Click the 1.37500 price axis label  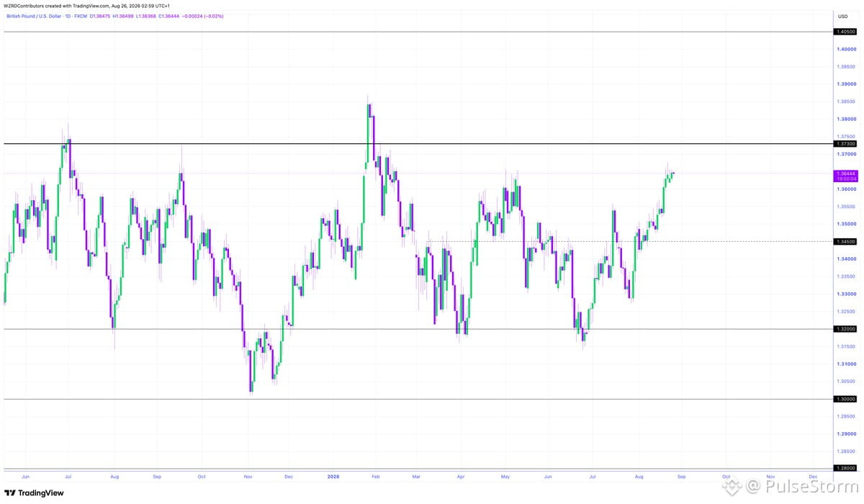point(845,136)
